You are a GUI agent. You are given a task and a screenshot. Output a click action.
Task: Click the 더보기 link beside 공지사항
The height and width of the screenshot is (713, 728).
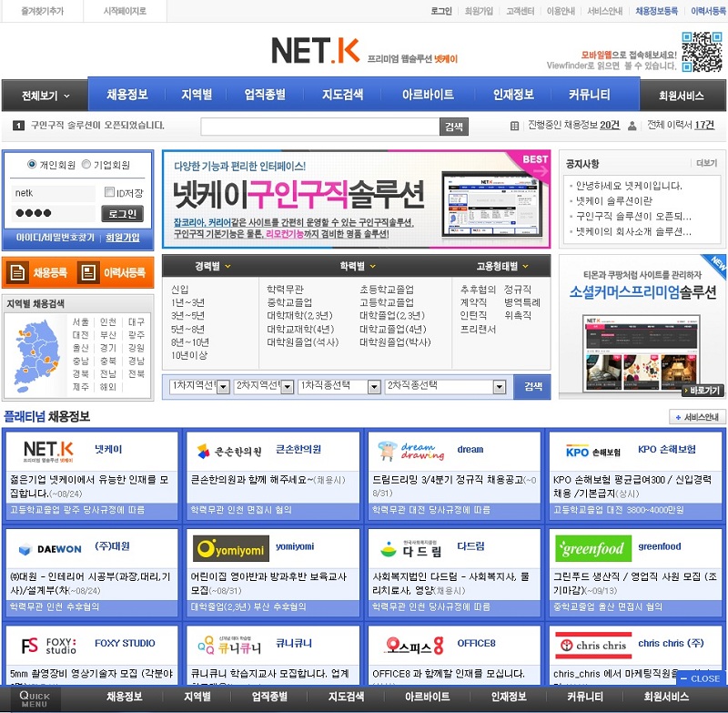706,163
